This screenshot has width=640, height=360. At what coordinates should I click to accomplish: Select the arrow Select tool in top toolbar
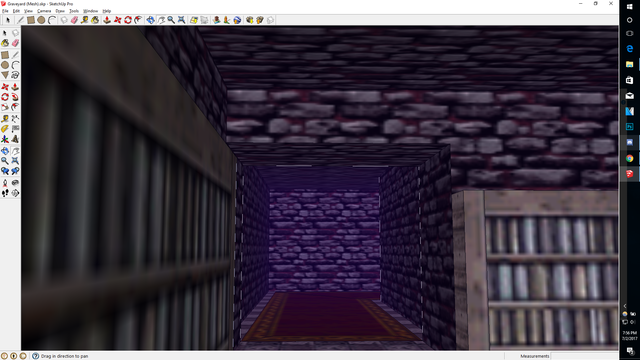(x=8, y=20)
